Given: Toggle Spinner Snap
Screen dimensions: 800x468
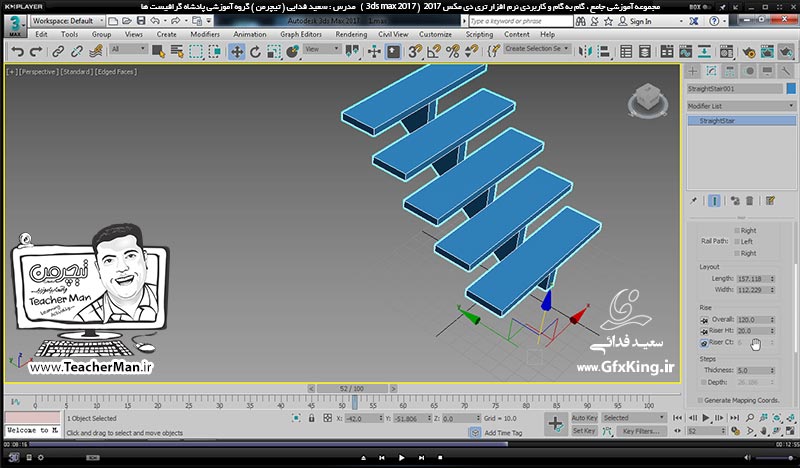Looking at the screenshot, I should click(x=471, y=52).
